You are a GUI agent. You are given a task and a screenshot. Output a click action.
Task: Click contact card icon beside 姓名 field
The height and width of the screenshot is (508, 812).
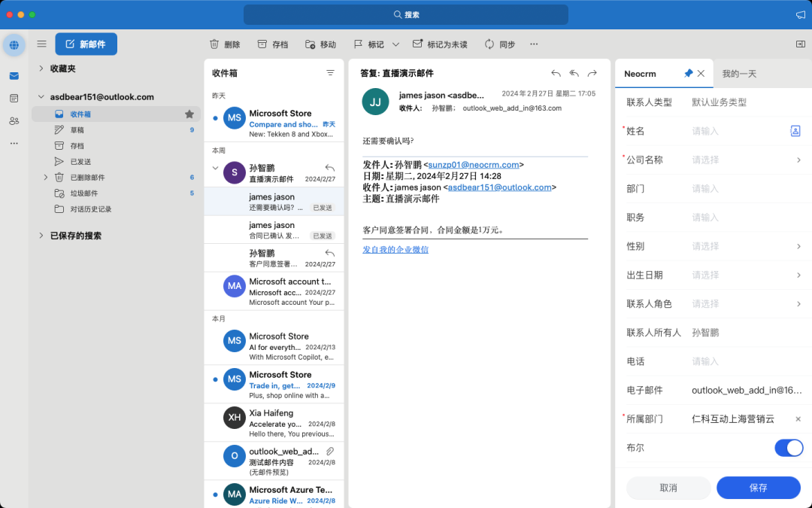point(795,131)
